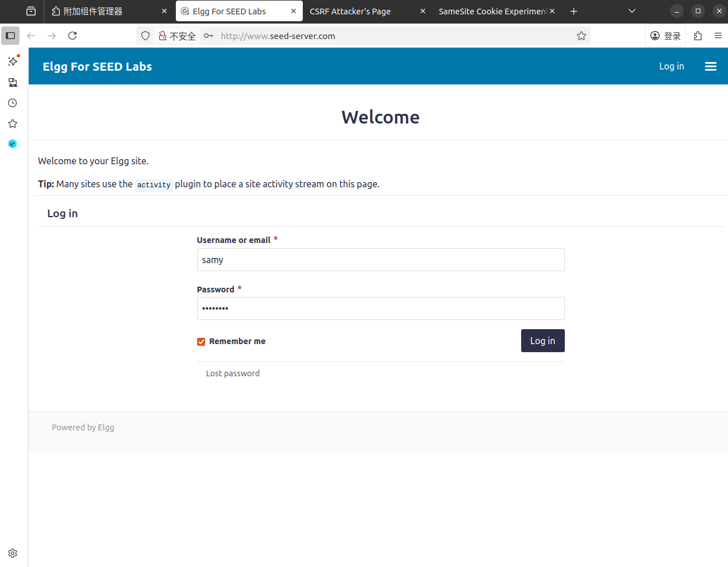Follow the Powered by Elgg link
This screenshot has height=567, width=728.
tap(83, 427)
